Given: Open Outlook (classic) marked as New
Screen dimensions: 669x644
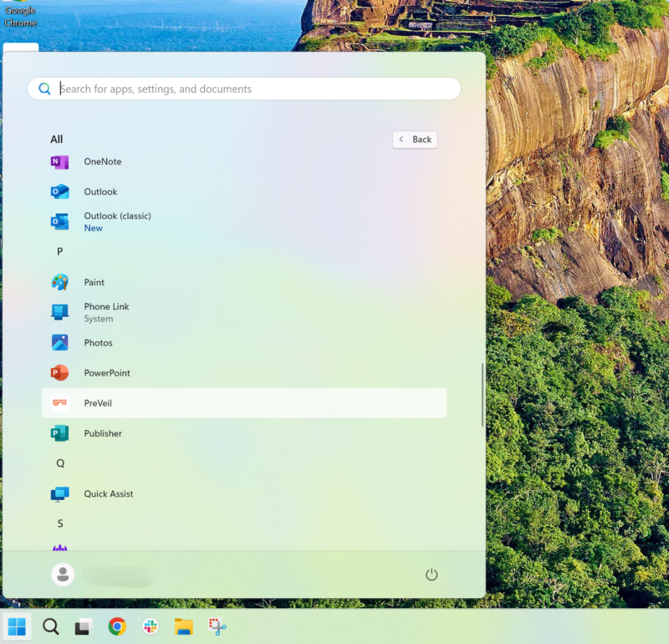Looking at the screenshot, I should point(117,220).
